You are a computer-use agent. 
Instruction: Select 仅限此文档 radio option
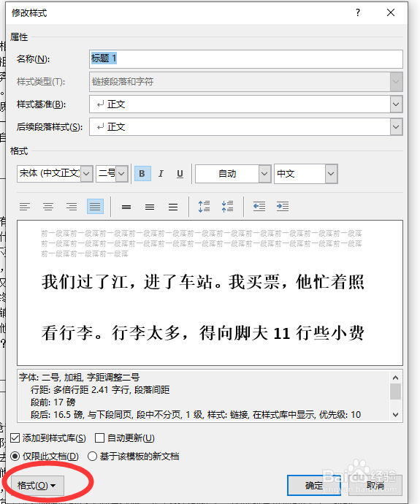[15, 457]
